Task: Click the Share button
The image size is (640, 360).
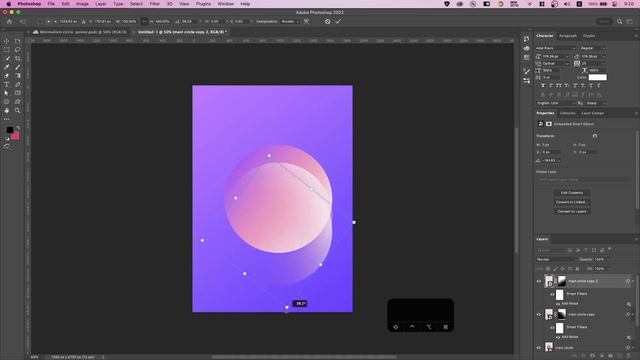Action: pyautogui.click(x=604, y=22)
